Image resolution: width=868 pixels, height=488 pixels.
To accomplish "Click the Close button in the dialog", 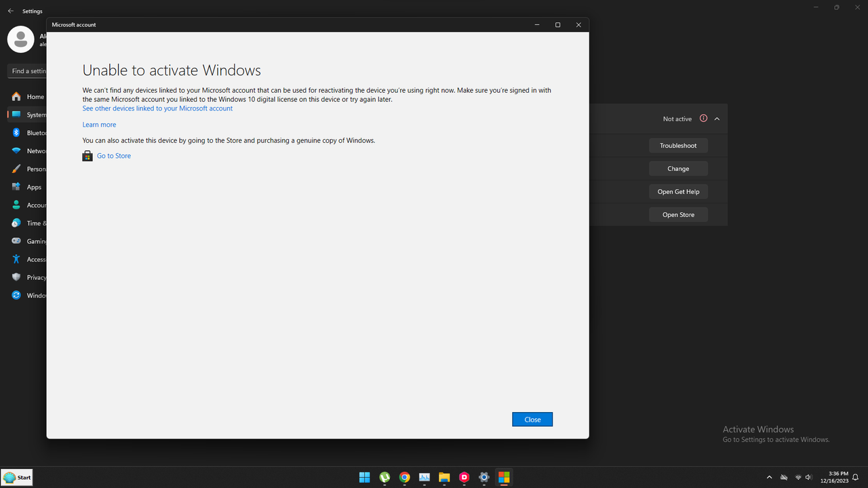I will coord(532,420).
